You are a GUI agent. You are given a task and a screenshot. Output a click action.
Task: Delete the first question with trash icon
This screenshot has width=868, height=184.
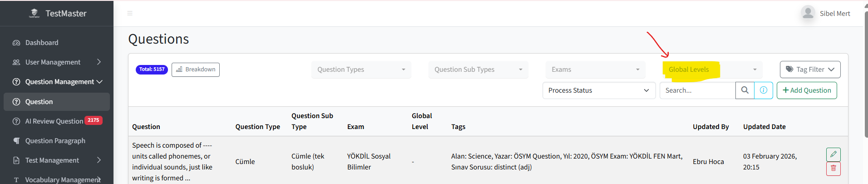833,169
